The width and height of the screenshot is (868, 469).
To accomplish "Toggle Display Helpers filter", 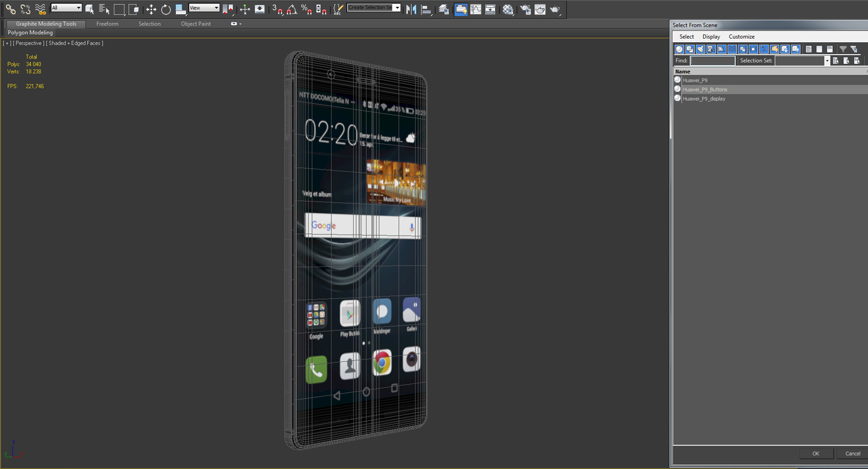I will tap(722, 49).
